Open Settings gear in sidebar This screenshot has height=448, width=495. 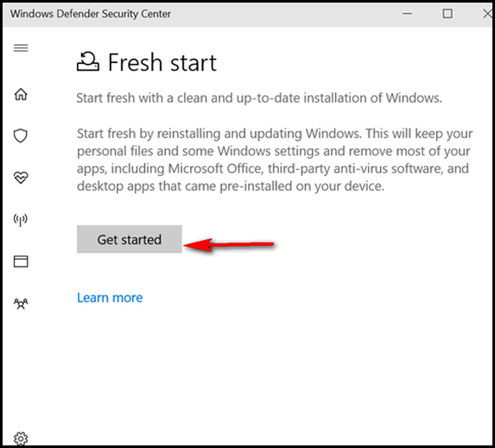[x=21, y=439]
